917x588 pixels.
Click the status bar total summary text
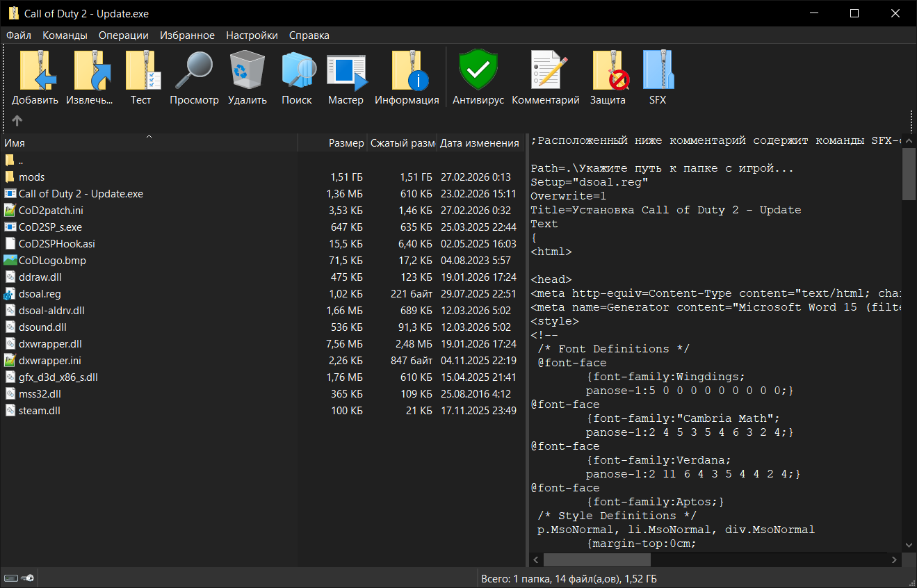pos(569,578)
